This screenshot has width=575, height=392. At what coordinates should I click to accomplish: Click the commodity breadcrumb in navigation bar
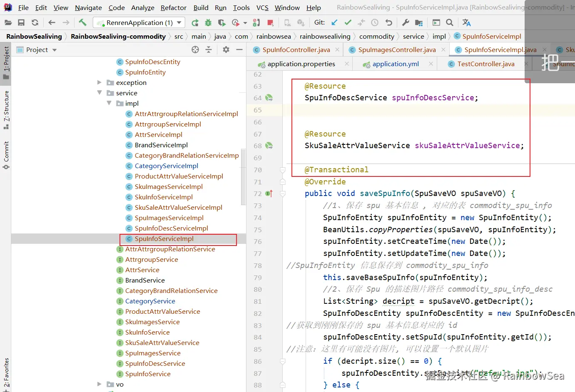tap(376, 36)
